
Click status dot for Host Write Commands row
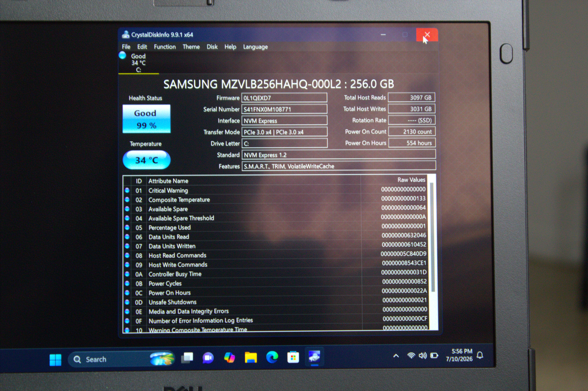(x=127, y=264)
